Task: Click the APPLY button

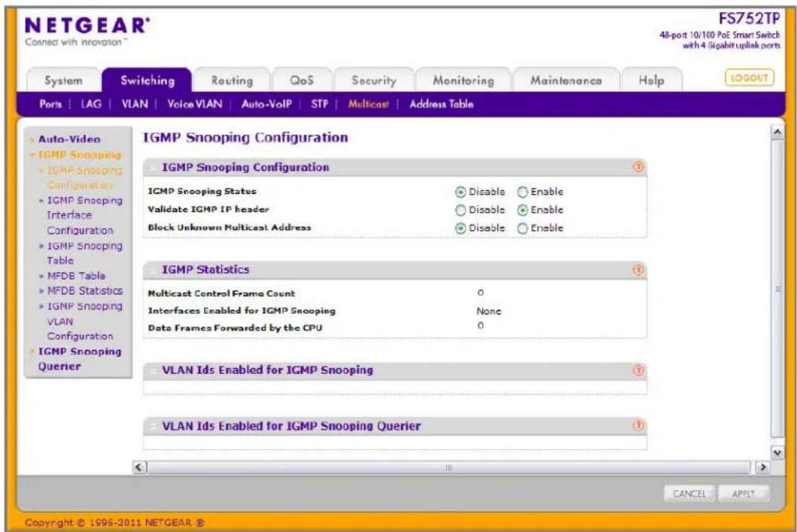Action: pos(743,494)
